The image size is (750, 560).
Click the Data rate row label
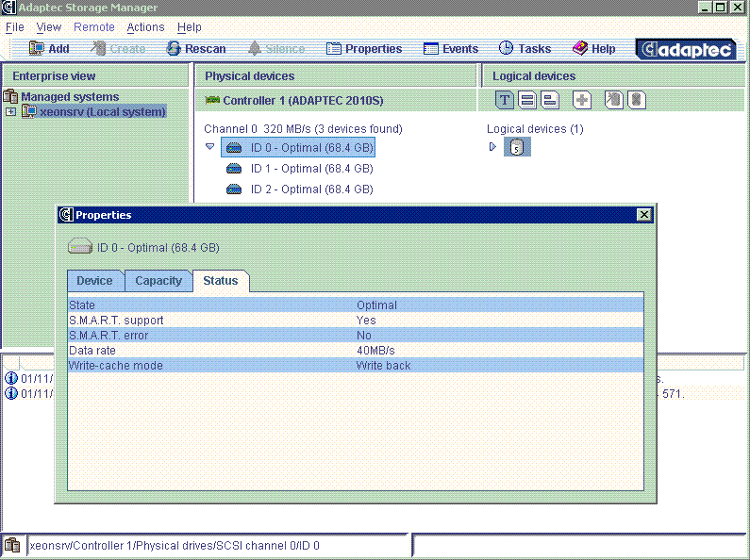coord(92,351)
